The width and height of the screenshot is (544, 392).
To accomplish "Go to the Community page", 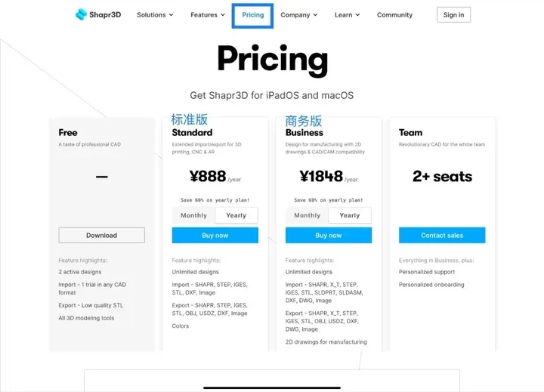I will pyautogui.click(x=394, y=15).
